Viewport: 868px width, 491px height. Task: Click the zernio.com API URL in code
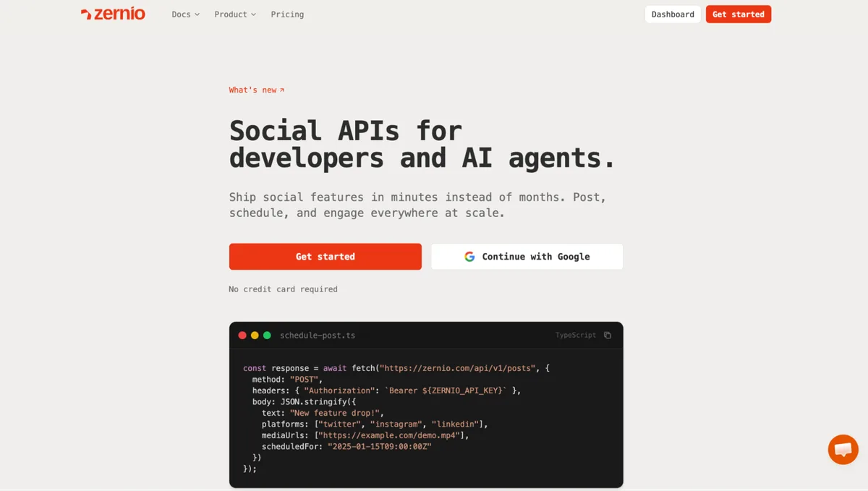tap(458, 368)
